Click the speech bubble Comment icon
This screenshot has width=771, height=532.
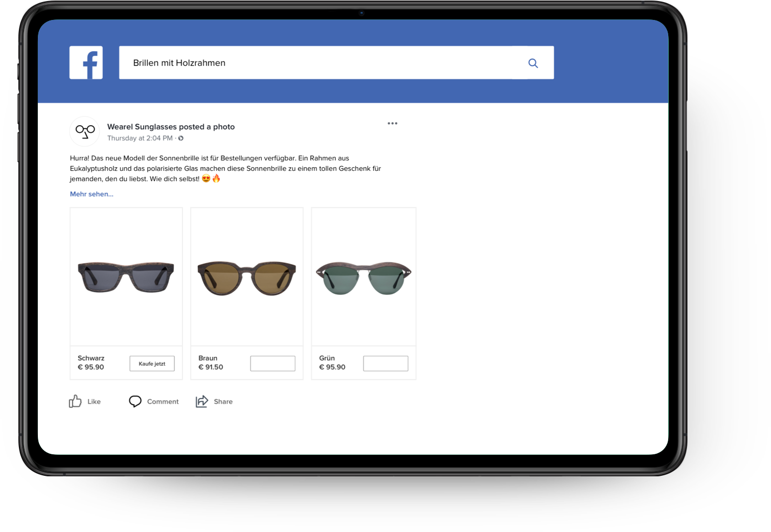click(x=135, y=402)
